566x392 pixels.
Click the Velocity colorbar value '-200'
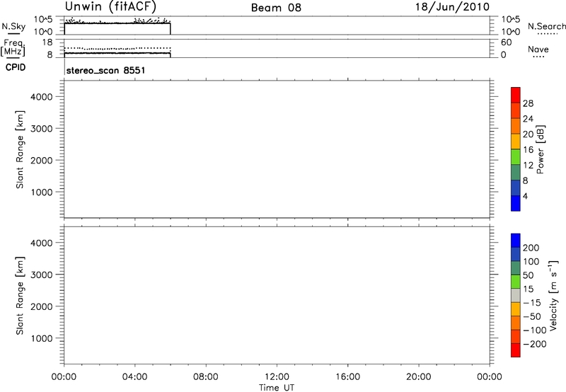pos(535,344)
